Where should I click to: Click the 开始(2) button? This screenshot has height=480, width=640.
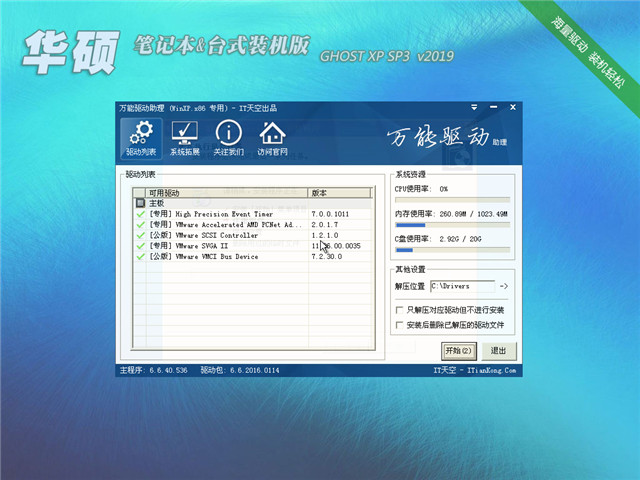(458, 351)
